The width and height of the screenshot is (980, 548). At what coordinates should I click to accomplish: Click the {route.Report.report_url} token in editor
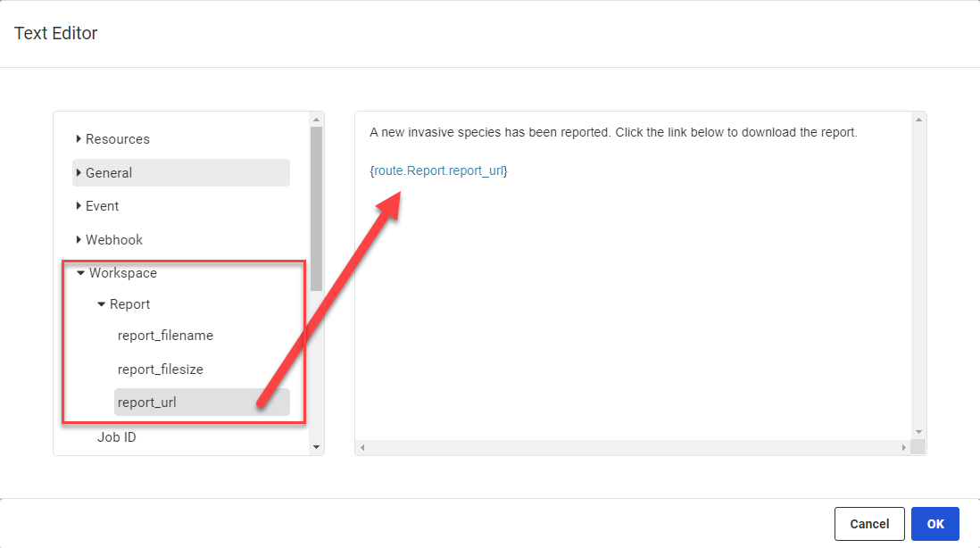(438, 170)
